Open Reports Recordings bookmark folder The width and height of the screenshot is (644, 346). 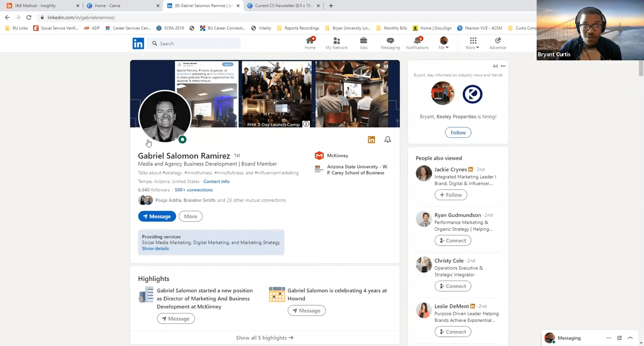click(x=298, y=28)
